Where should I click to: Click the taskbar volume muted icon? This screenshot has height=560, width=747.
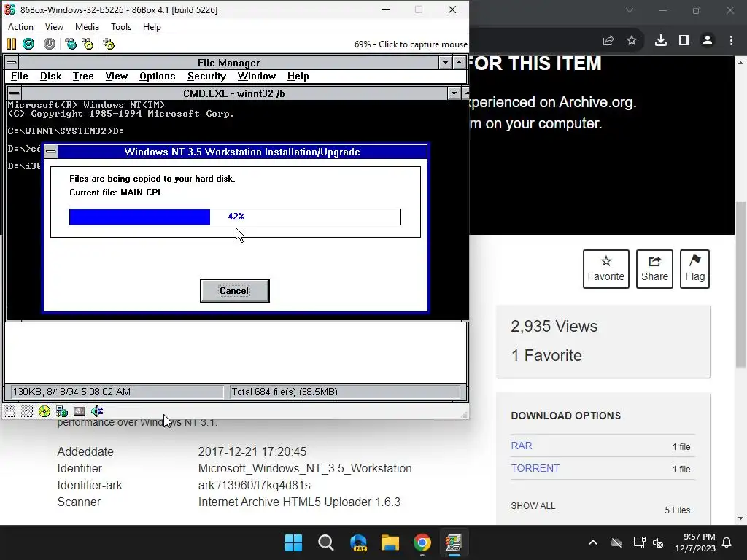658,542
